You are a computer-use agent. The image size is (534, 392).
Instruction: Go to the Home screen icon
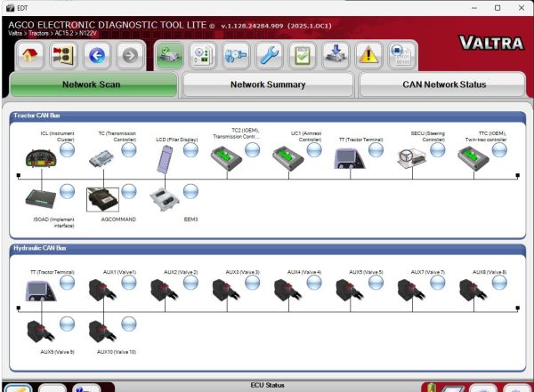coord(30,55)
